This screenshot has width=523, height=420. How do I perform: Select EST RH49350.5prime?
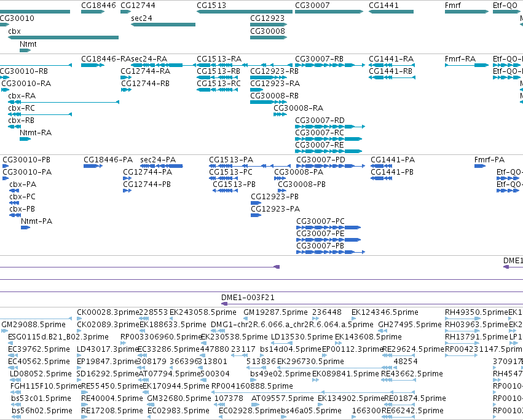coord(476,312)
